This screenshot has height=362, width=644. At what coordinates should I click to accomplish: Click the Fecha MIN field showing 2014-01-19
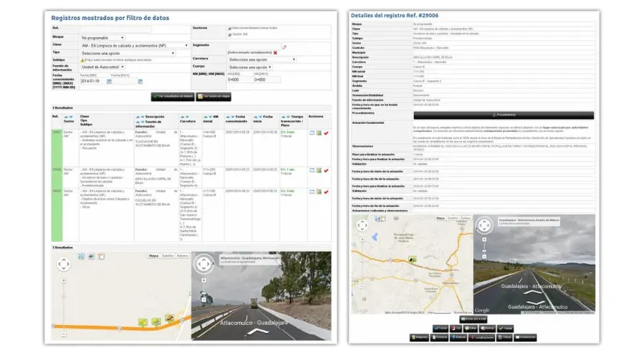pos(93,81)
